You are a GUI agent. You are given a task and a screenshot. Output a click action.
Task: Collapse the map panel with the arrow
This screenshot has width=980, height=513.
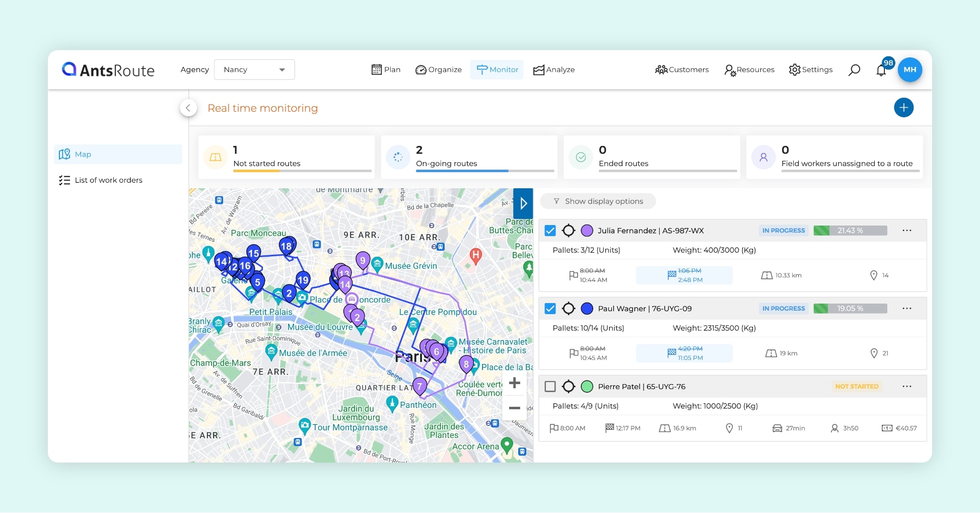coord(523,203)
